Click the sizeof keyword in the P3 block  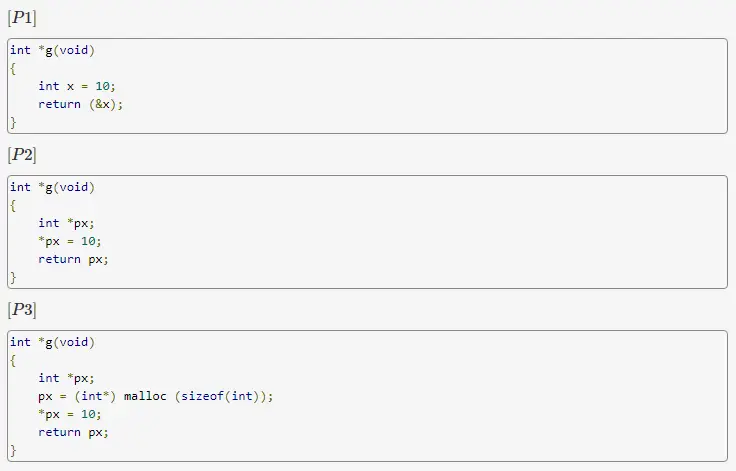202,396
